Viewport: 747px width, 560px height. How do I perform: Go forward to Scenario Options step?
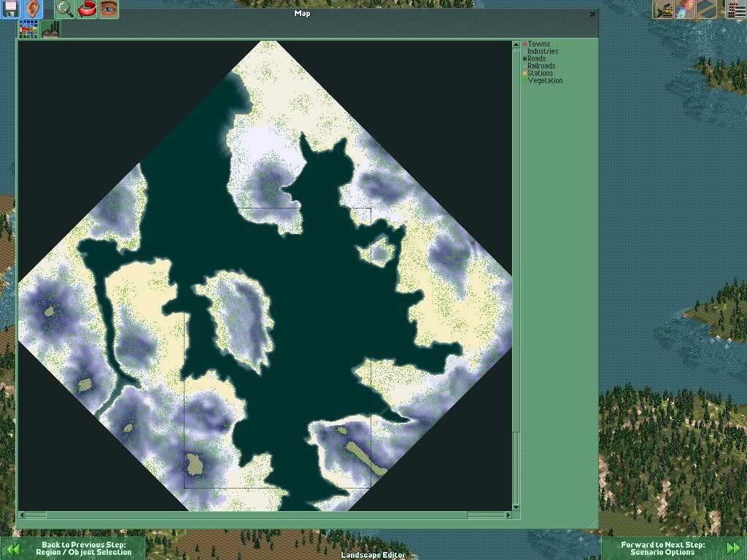(x=674, y=548)
